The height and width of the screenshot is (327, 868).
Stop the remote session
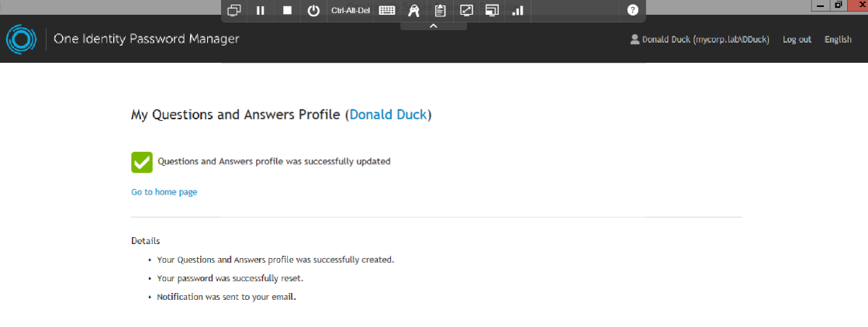point(287,11)
